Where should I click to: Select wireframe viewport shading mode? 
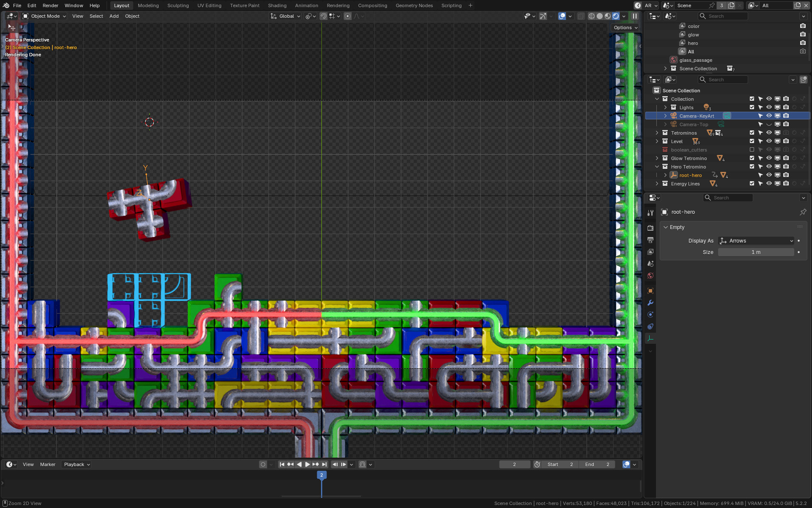pos(592,16)
